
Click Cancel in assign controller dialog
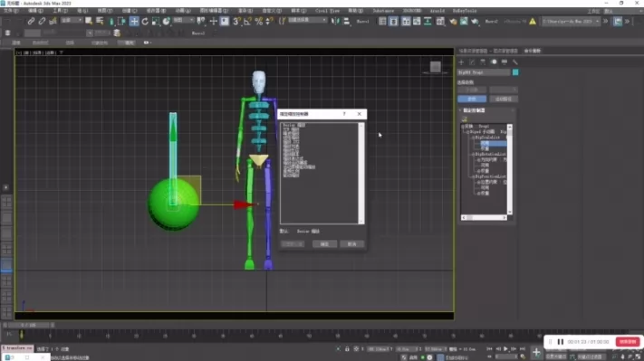(x=352, y=244)
